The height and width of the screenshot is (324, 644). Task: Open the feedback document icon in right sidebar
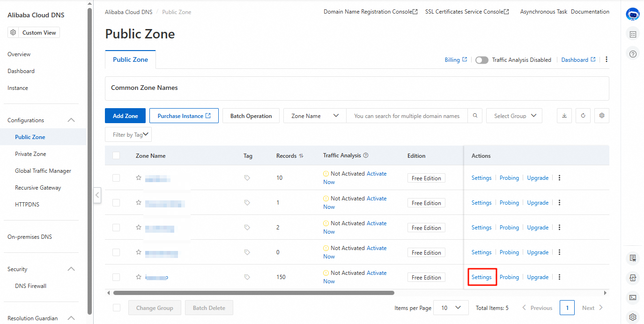click(x=633, y=258)
